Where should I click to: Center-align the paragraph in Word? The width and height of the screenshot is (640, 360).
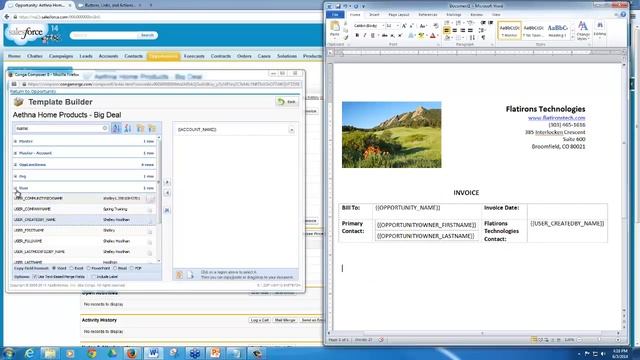click(454, 30)
